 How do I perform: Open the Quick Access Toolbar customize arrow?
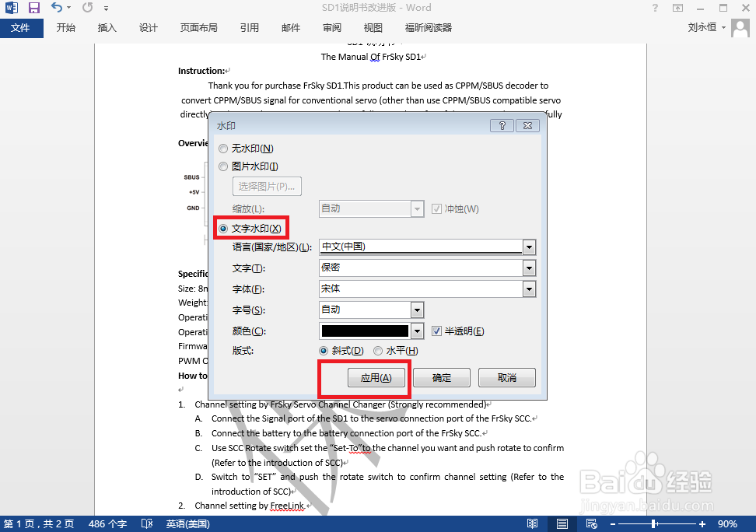tap(106, 9)
